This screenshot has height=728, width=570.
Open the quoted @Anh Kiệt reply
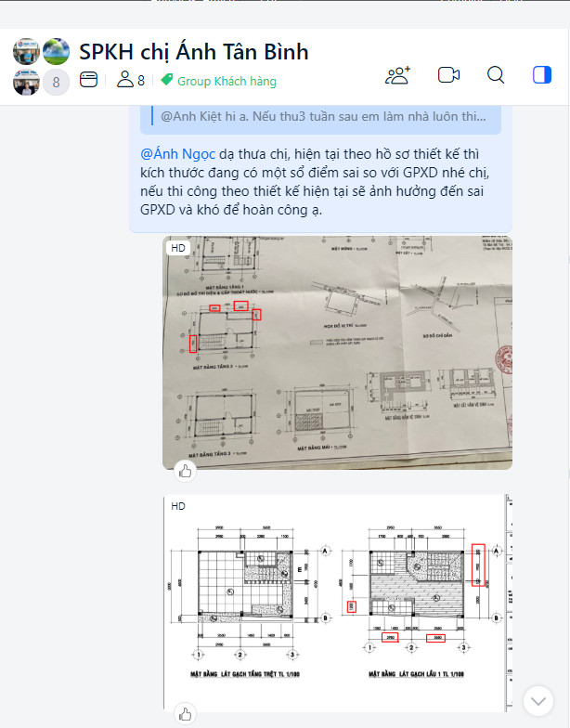[321, 118]
